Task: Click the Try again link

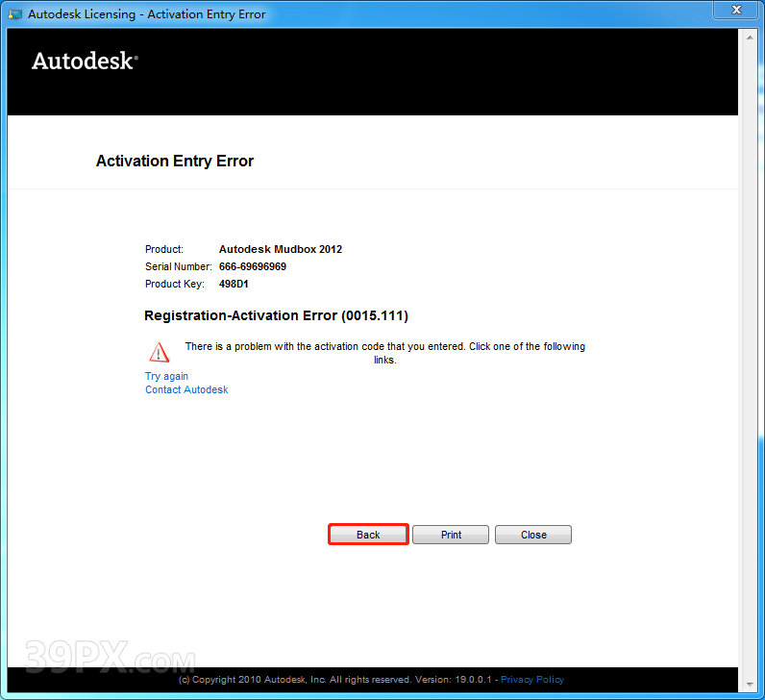Action: pos(166,376)
